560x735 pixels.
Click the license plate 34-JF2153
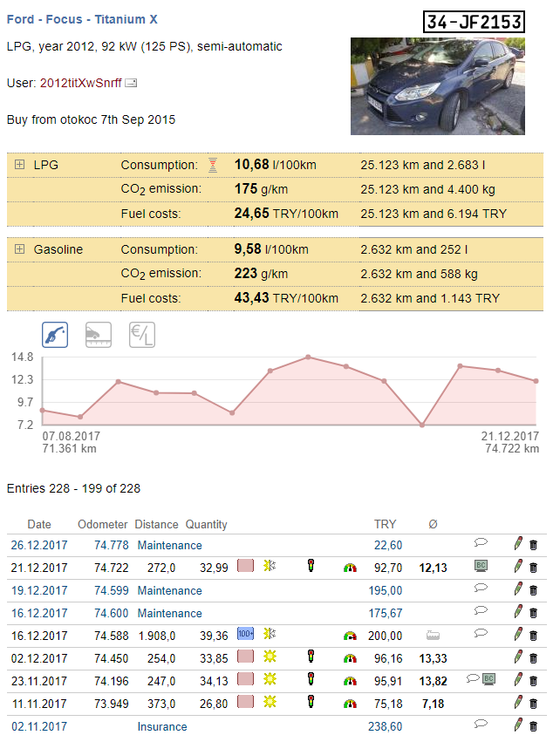coord(474,22)
